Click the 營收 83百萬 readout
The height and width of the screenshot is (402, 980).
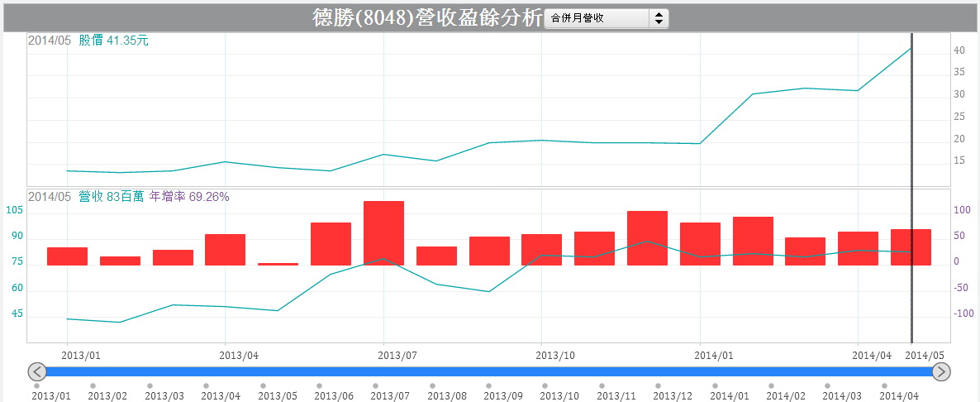click(x=112, y=196)
